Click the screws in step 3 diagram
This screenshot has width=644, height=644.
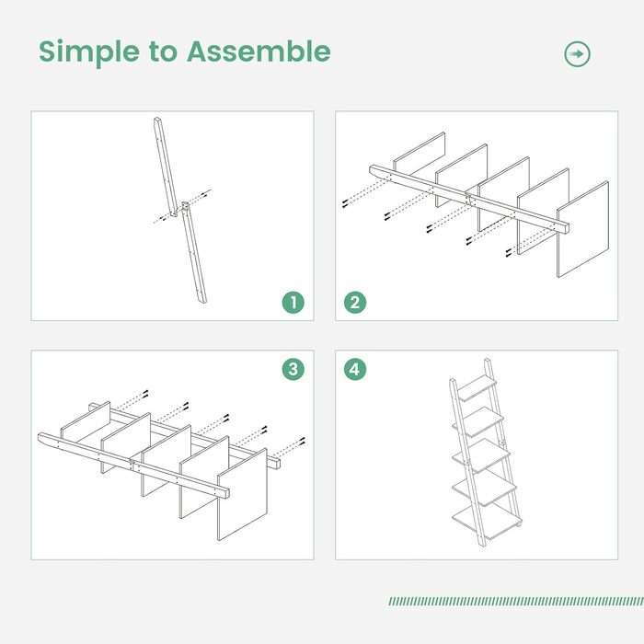[221, 420]
